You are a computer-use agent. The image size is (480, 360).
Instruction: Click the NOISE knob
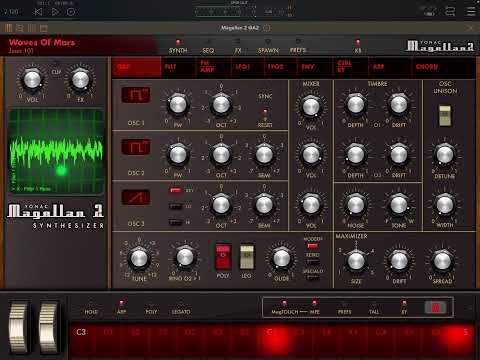[356, 205]
